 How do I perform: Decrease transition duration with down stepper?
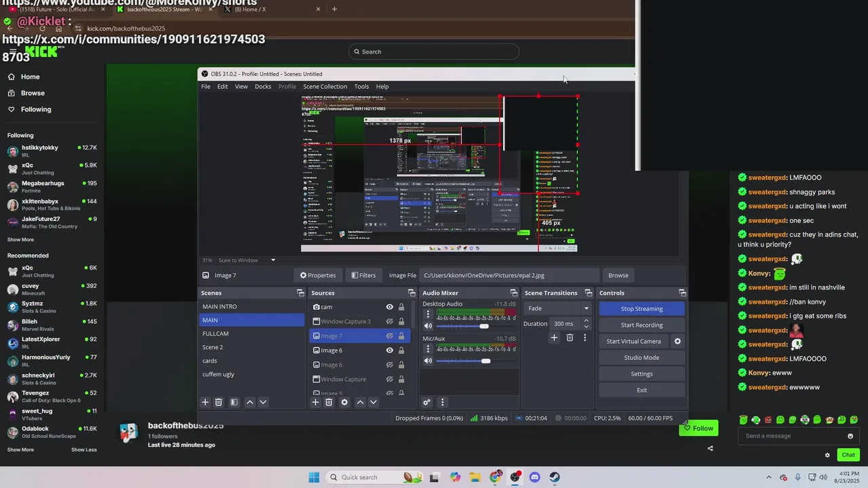click(587, 327)
